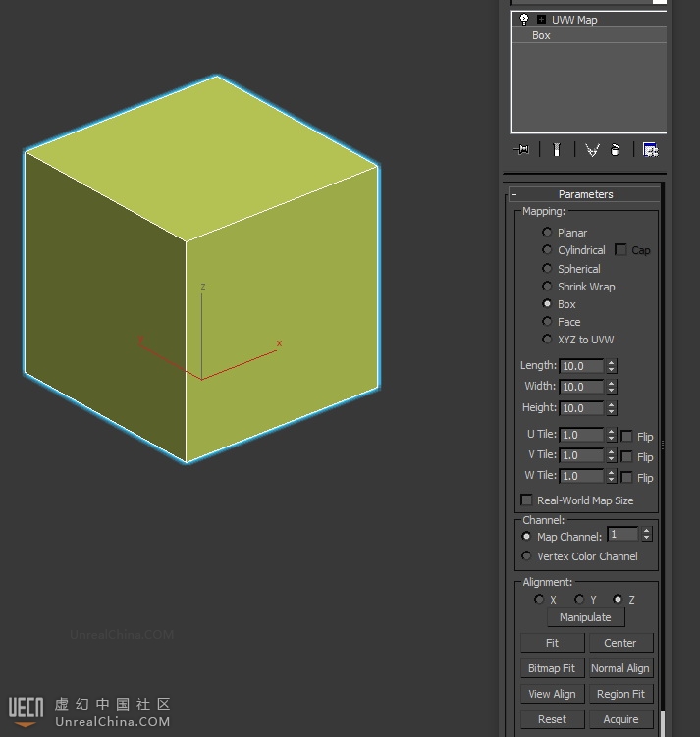Viewport: 700px width, 737px height.
Task: Select Spherical mapping radio button
Action: pos(547,268)
